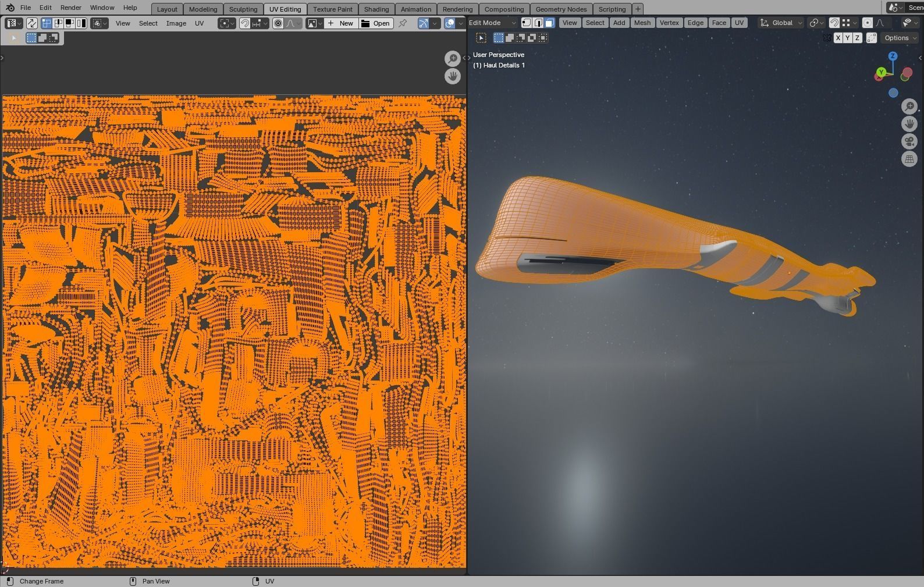Open 3D viewport snapping element options
The width and height of the screenshot is (924, 587).
(849, 23)
